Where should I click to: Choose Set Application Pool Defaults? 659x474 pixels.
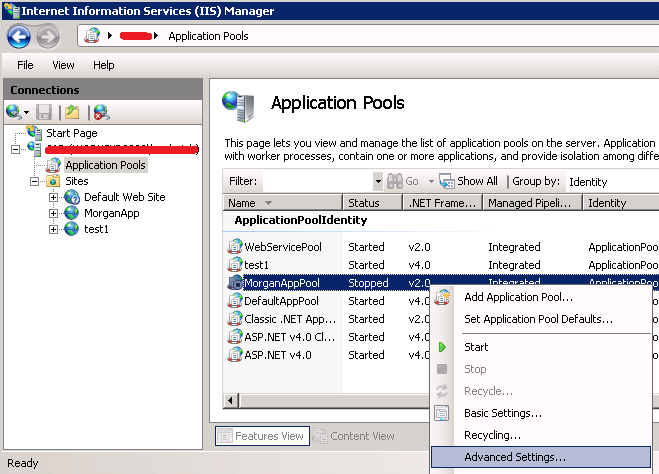(x=541, y=319)
